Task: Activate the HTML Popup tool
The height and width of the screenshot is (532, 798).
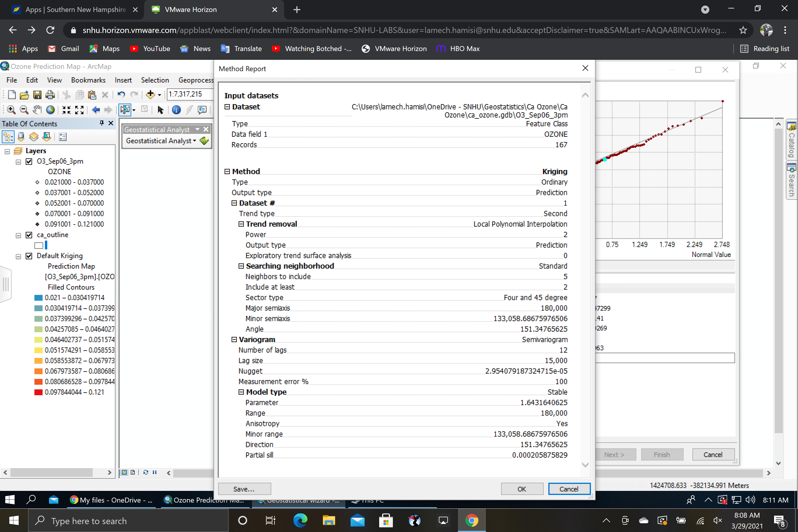Action: (x=202, y=110)
